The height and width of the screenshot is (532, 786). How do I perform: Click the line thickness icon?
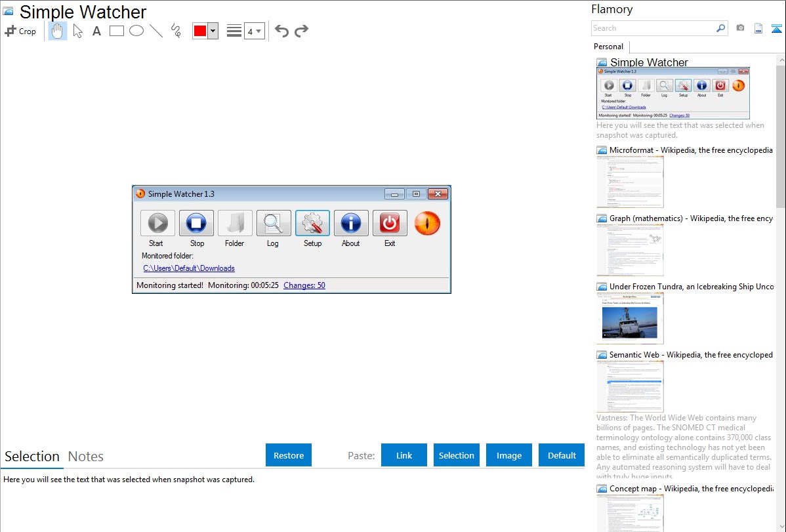(234, 31)
